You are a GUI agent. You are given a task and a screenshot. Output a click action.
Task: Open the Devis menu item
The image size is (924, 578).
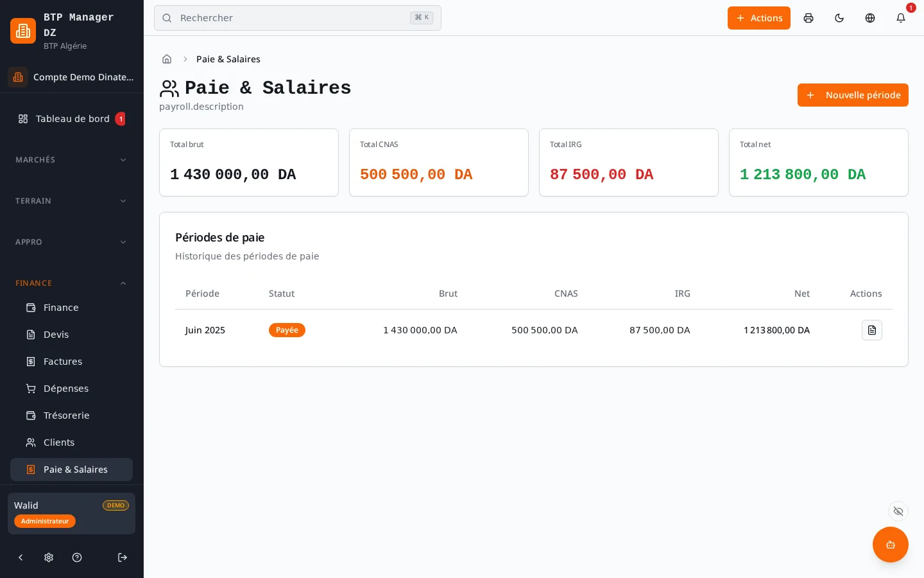(x=71, y=335)
